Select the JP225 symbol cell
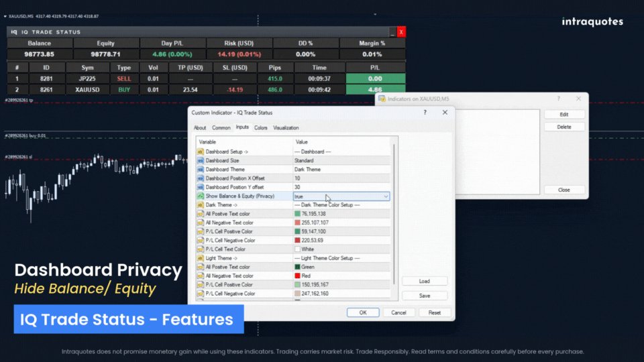Viewport: 644px width, 362px height. coord(87,79)
